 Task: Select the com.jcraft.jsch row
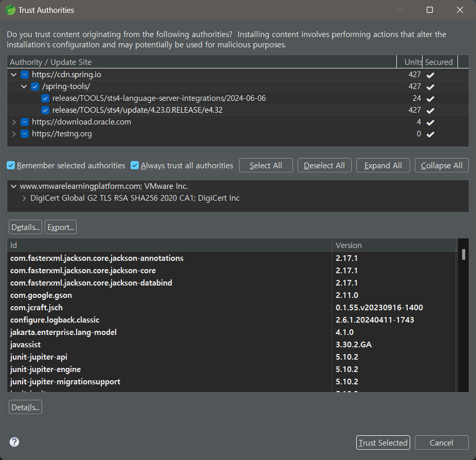(x=232, y=308)
